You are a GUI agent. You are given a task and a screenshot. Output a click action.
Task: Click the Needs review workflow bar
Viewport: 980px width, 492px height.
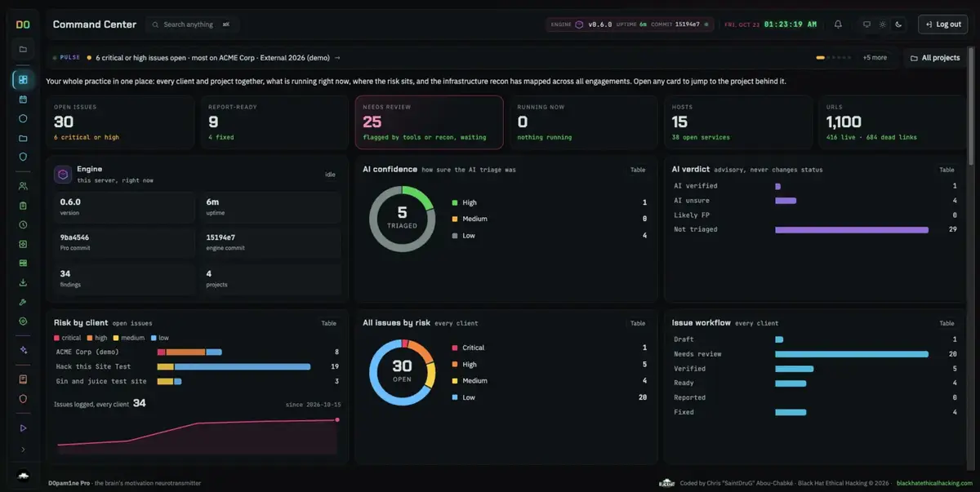pos(852,354)
